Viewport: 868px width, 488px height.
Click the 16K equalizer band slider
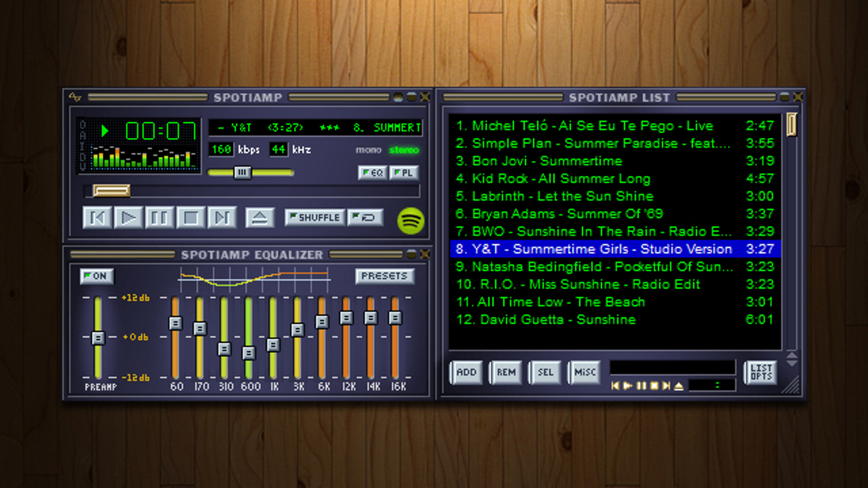pos(395,318)
